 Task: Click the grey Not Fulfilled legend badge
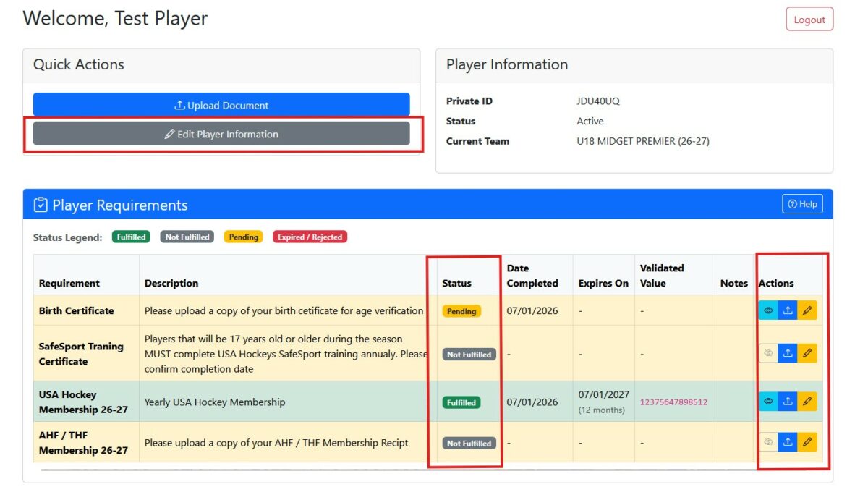[187, 237]
